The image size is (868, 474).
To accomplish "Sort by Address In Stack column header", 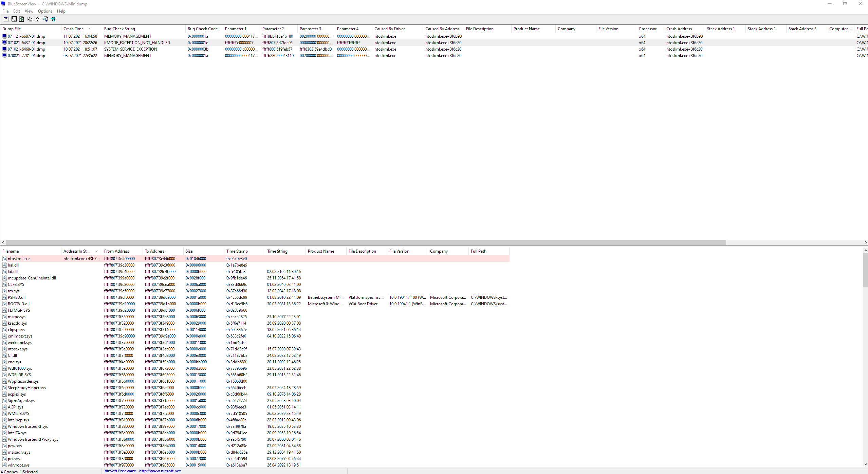I will click(77, 251).
